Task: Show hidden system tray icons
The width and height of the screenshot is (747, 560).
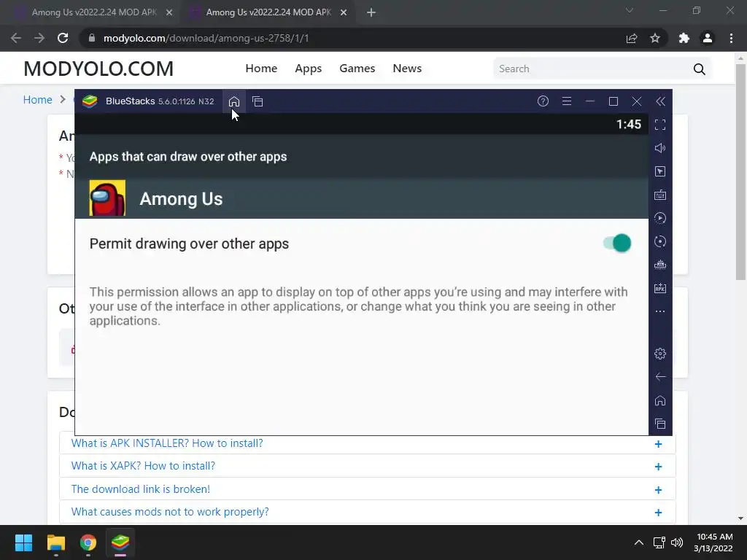Action: coord(639,542)
